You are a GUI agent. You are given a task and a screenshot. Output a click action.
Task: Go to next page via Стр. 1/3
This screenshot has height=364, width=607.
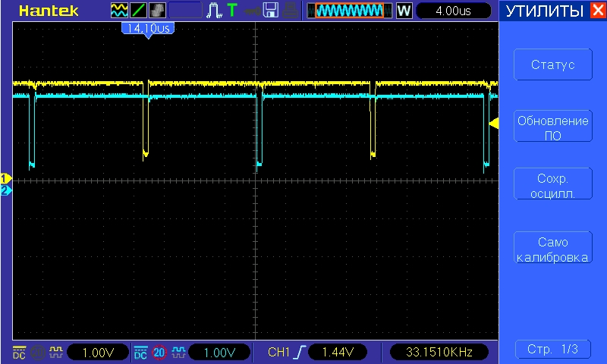coord(552,349)
